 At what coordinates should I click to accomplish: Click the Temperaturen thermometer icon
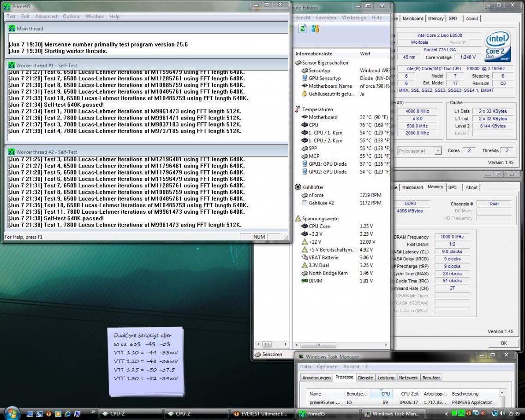298,109
